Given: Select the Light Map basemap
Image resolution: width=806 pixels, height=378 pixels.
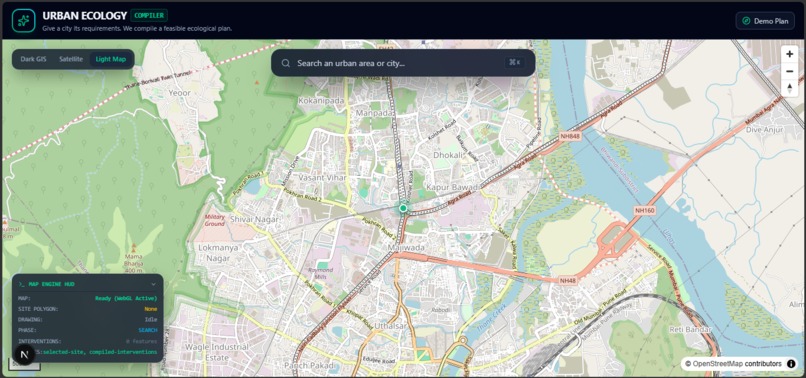Looking at the screenshot, I should click(111, 59).
